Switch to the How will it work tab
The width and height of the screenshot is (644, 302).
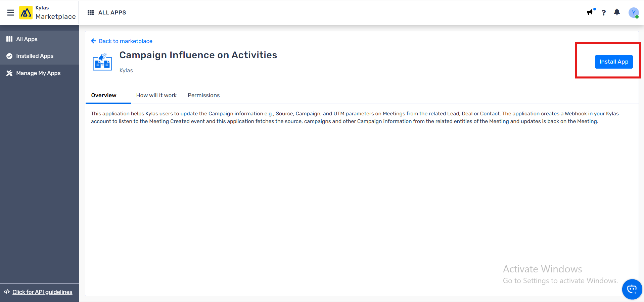click(x=156, y=96)
